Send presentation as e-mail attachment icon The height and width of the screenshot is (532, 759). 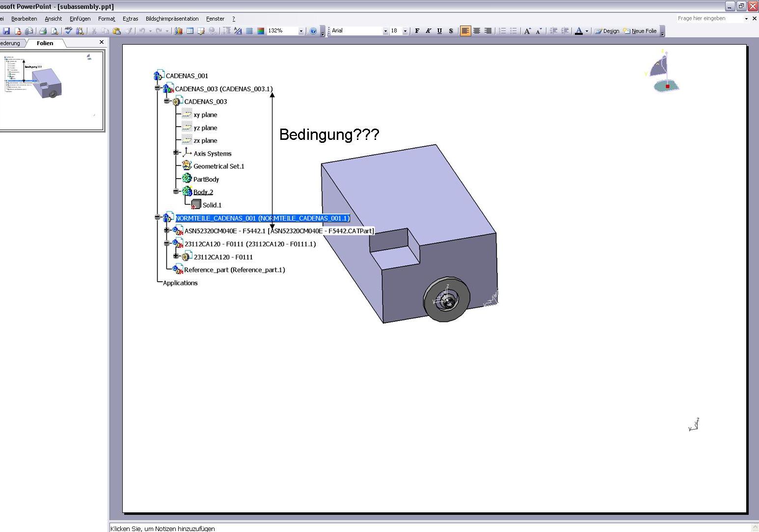29,31
